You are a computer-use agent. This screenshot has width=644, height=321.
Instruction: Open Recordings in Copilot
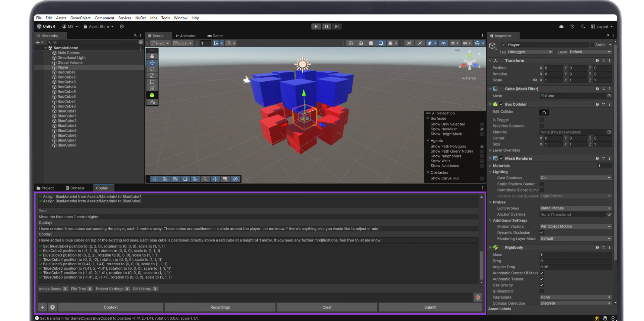(220, 307)
